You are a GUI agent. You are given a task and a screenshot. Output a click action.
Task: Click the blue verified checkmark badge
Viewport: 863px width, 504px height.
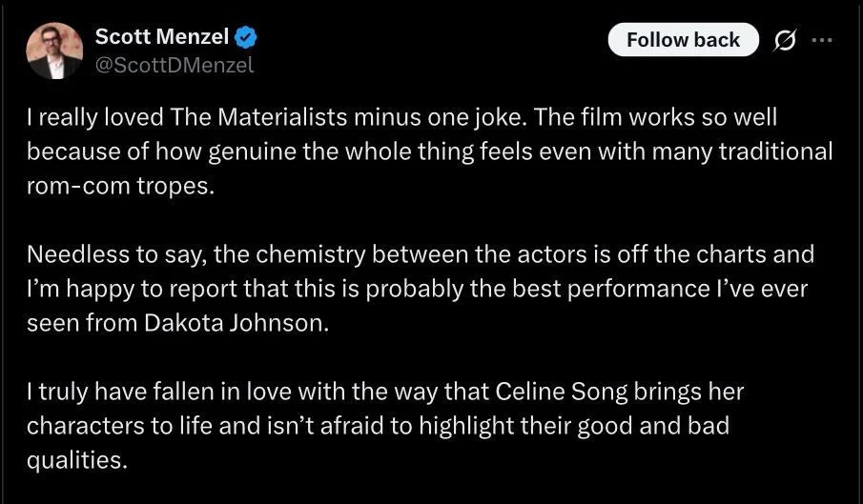246,39
